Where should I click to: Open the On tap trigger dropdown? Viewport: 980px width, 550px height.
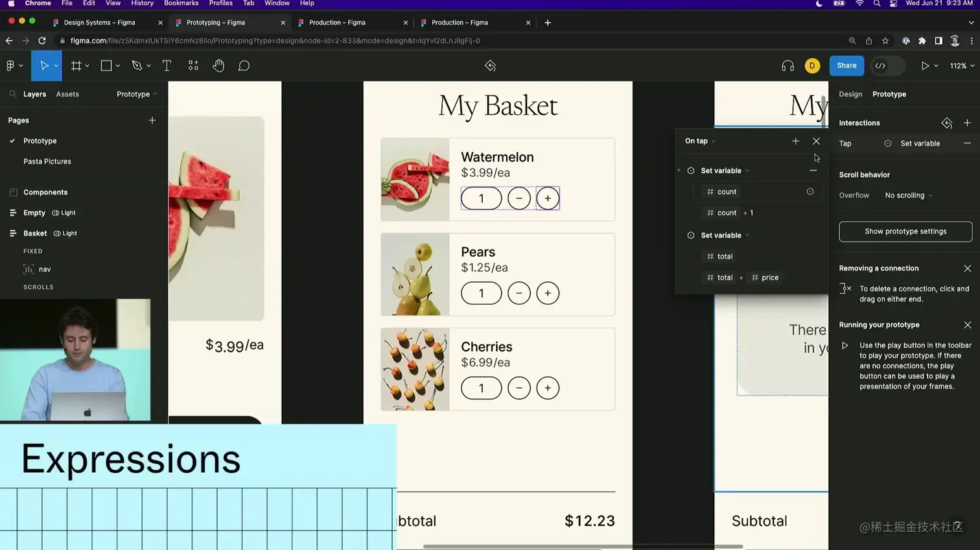700,141
